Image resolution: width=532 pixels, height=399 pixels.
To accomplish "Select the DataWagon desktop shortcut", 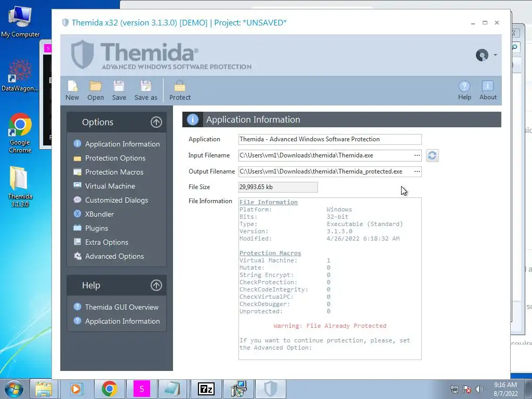I will pos(20,76).
